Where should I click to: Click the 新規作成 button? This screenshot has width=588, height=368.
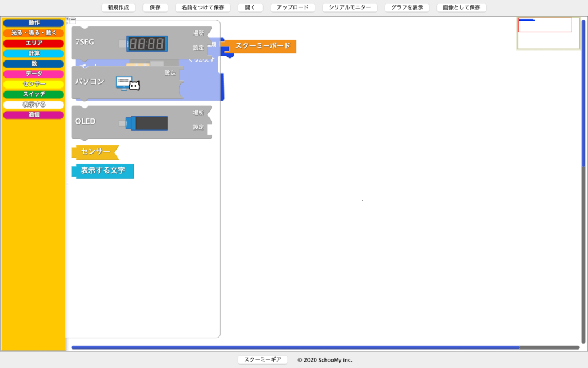[118, 7]
